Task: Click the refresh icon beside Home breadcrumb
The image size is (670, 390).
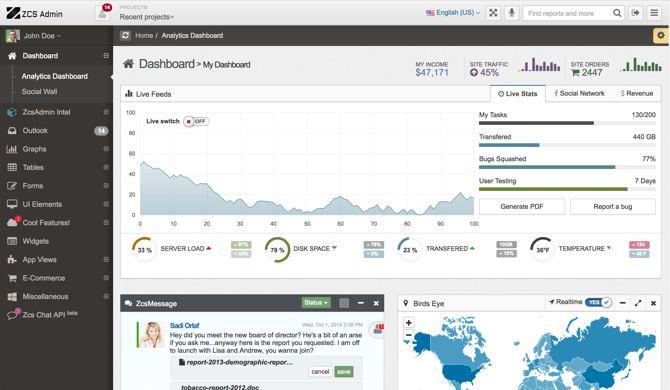Action: click(125, 35)
